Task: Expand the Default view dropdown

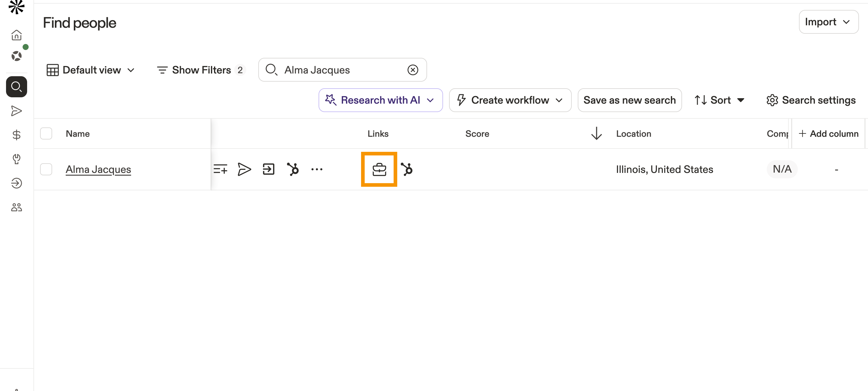Action: point(91,70)
